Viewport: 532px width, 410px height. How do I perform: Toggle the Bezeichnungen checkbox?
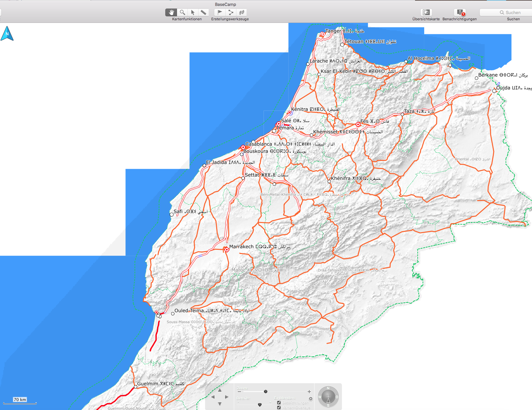point(279,403)
